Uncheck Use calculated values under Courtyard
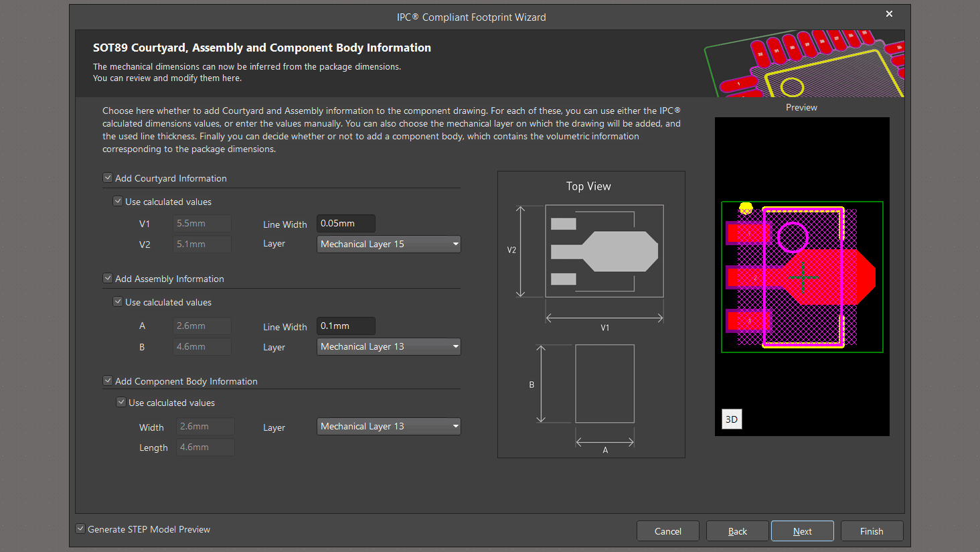This screenshot has height=552, width=980. click(x=118, y=202)
